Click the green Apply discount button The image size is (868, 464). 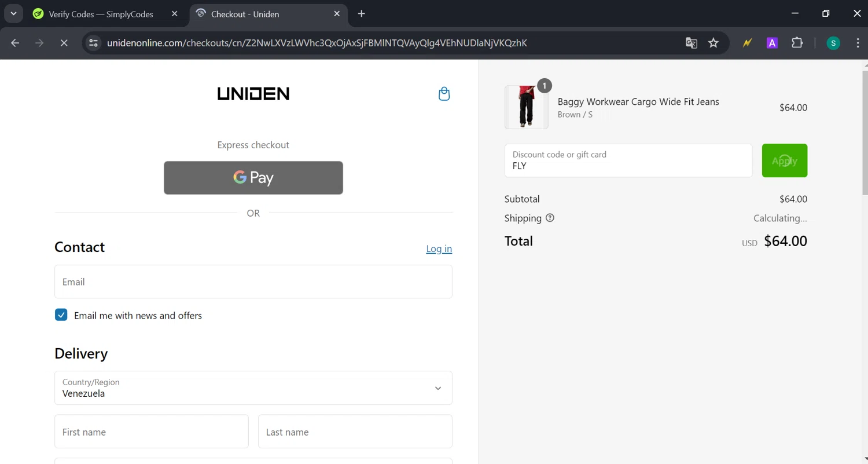click(785, 160)
